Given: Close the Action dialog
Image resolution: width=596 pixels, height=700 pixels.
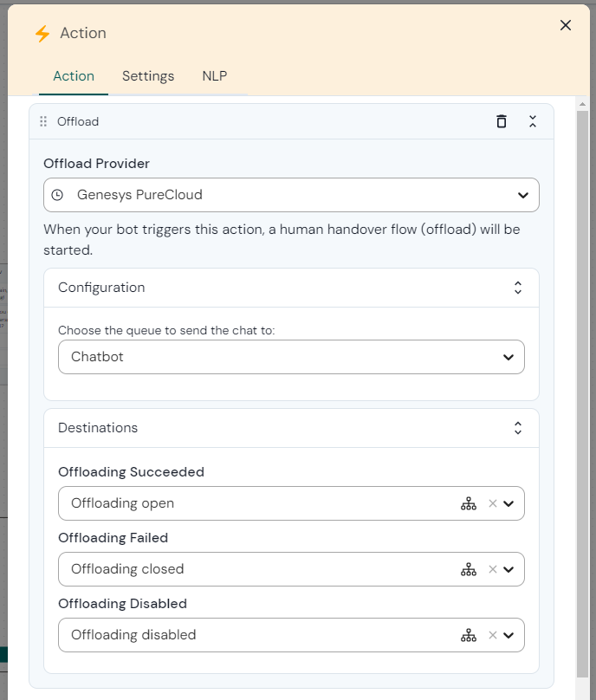Looking at the screenshot, I should (x=566, y=25).
